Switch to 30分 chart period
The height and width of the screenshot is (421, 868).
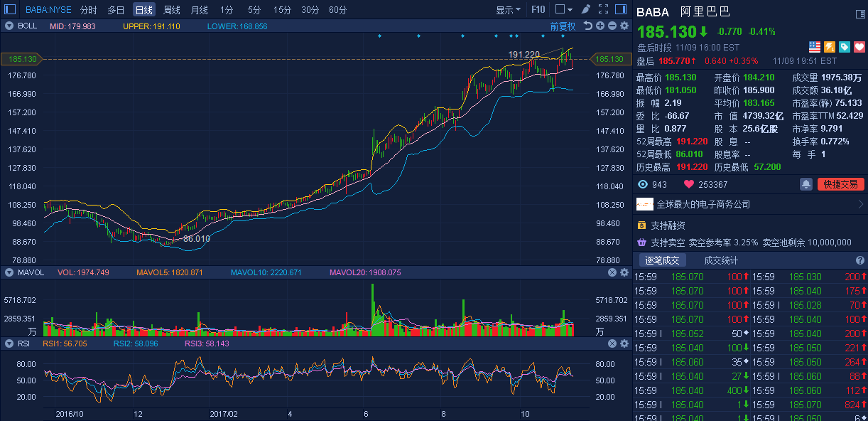coord(310,10)
